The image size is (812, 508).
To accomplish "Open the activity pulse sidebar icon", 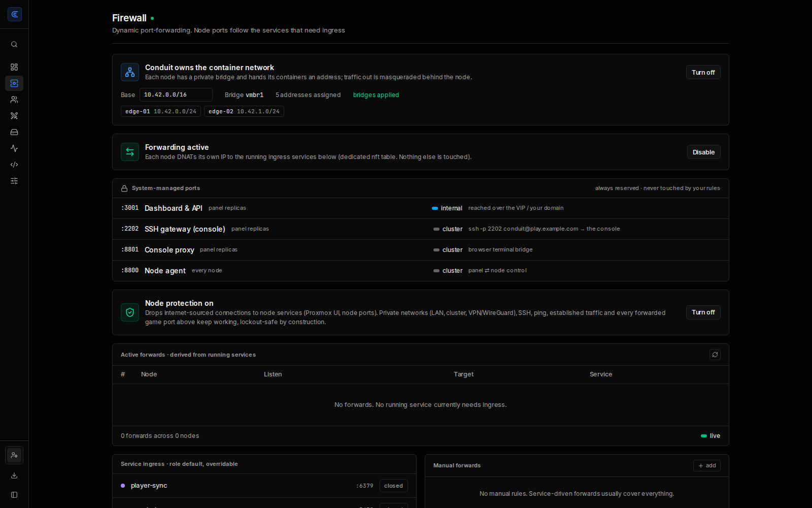I will tap(14, 148).
